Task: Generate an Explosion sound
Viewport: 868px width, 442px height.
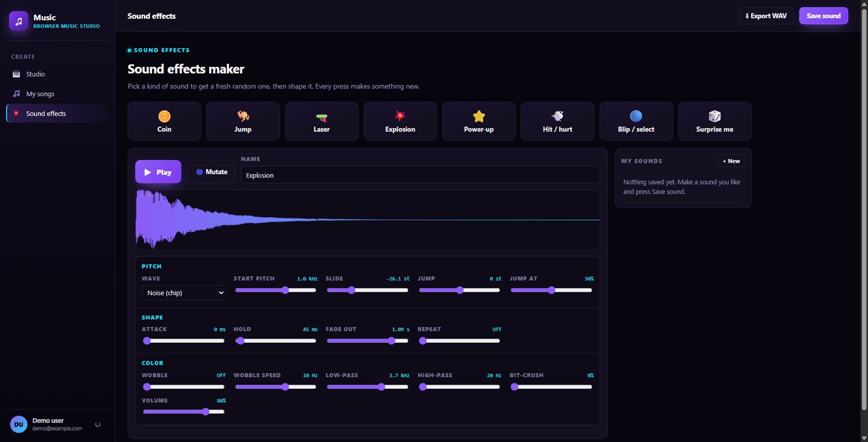Action: pos(400,121)
